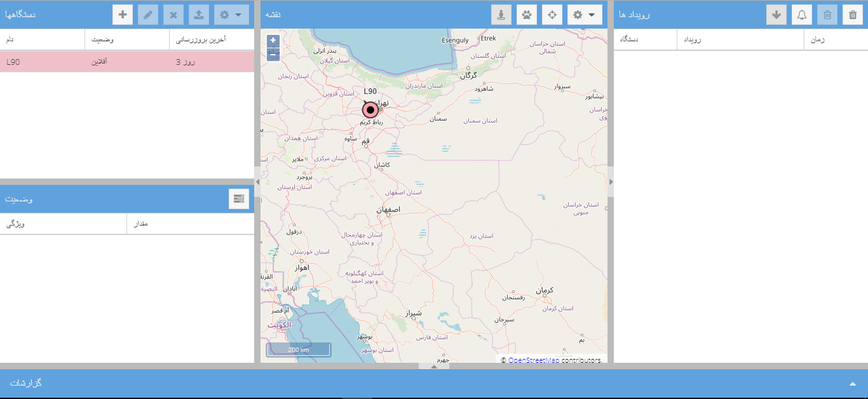Click the 'روز 3' last update cell
Screen dimensions: 868x399
pos(212,62)
